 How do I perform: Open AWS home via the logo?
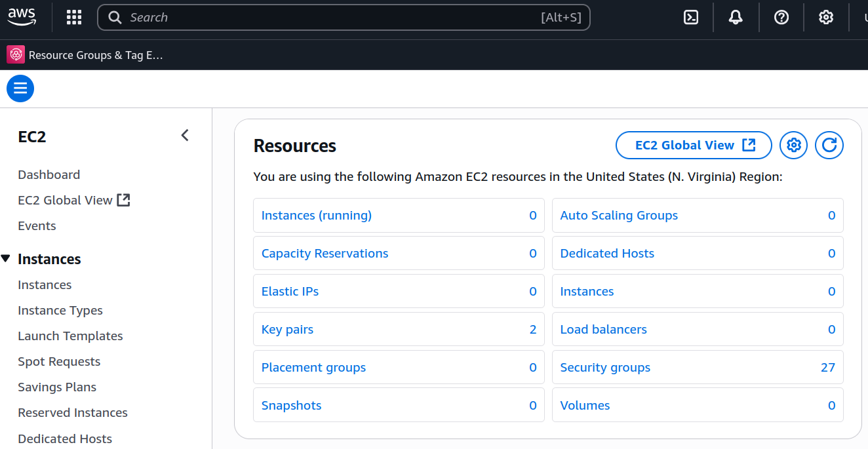(22, 17)
